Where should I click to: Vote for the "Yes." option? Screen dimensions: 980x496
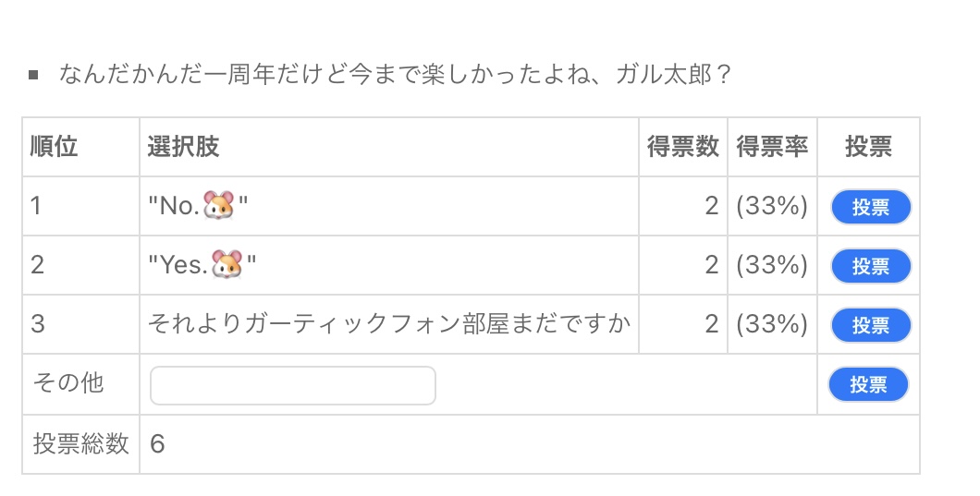click(870, 266)
